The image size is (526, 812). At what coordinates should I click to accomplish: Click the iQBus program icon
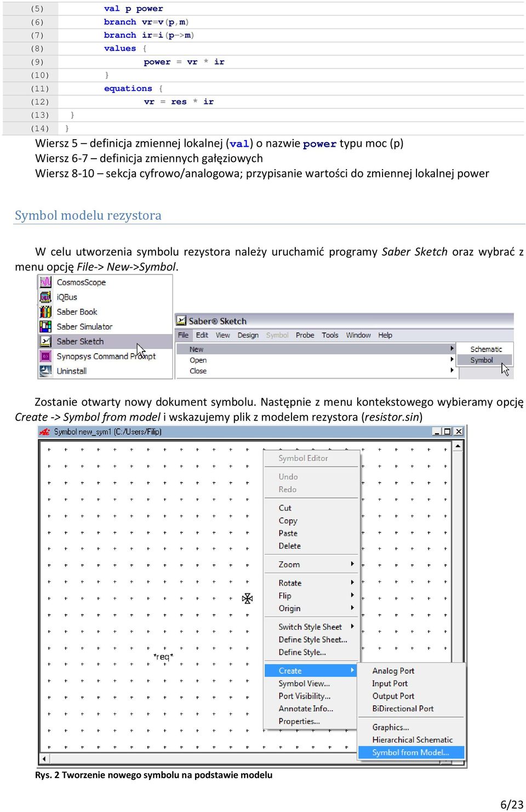[x=45, y=297]
